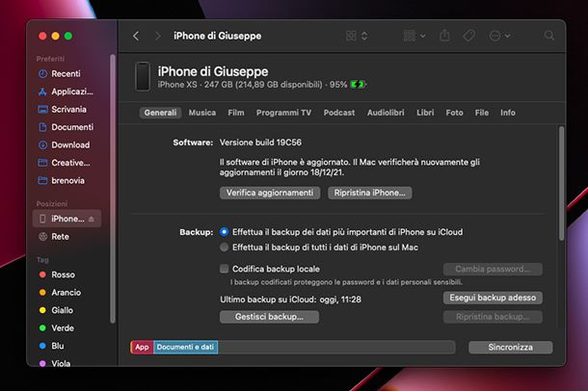The image size is (588, 391).
Task: Switch to icon grid view
Action: coord(352,36)
